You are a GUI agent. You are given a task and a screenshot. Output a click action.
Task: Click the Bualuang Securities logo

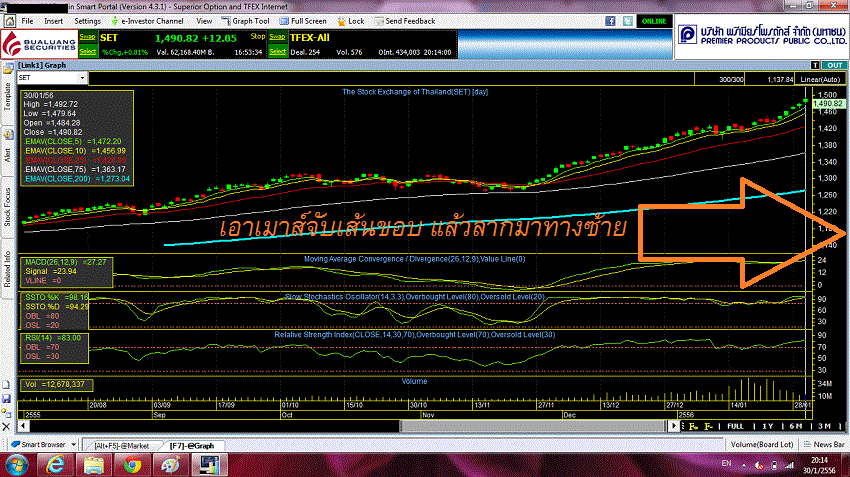tap(39, 44)
